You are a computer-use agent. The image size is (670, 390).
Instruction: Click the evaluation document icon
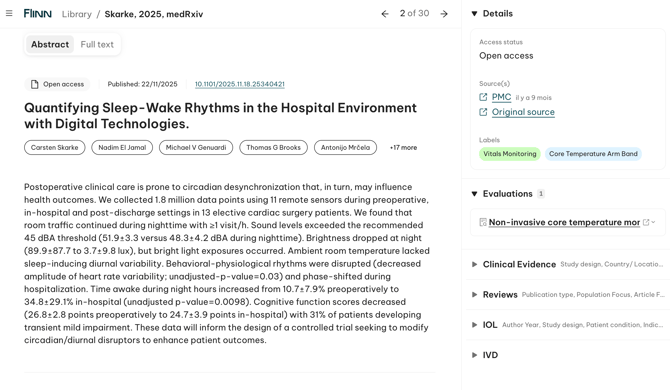pyautogui.click(x=483, y=222)
